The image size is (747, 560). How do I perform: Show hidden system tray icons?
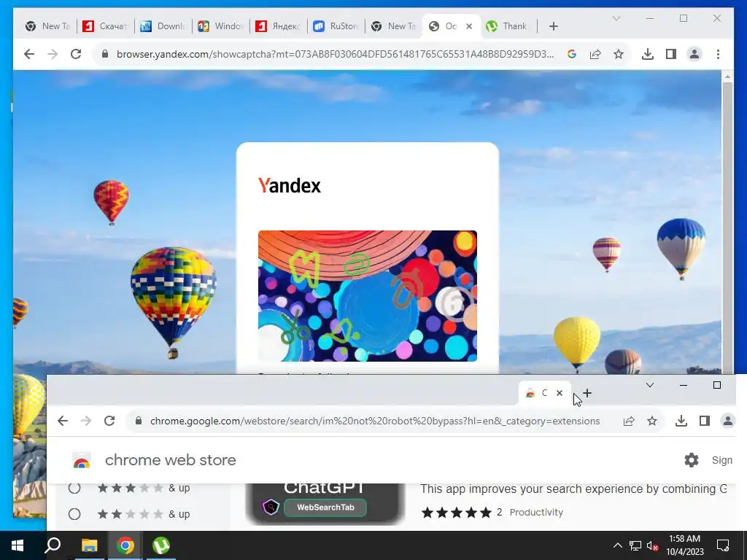(x=617, y=545)
